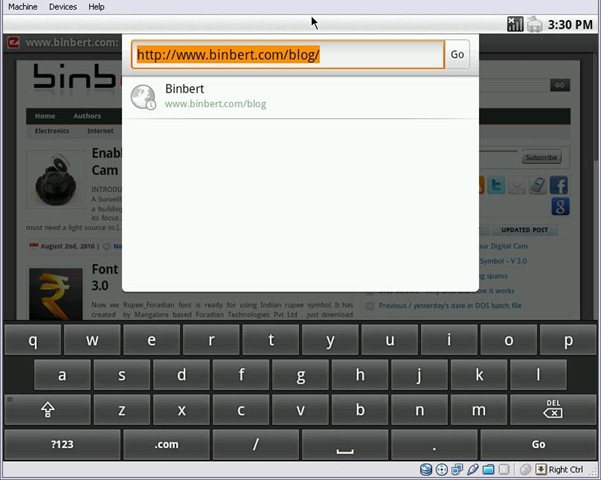
Task: Tap the a key on keyboard
Action: pos(62,375)
